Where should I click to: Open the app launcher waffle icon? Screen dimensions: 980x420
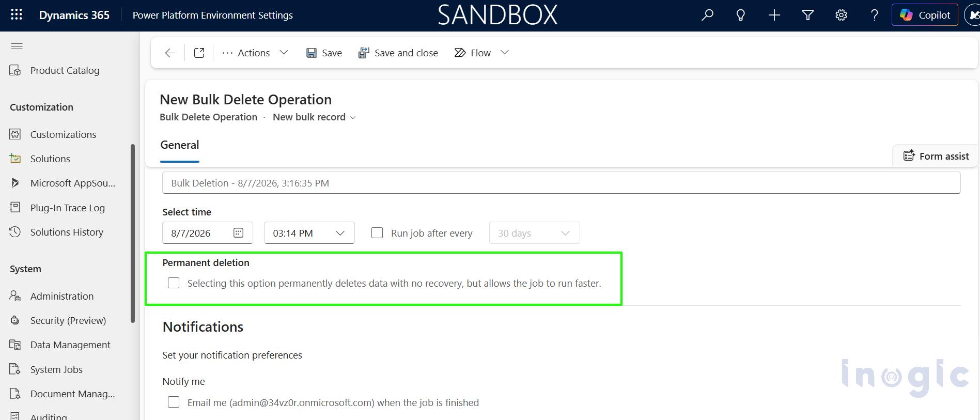[x=17, y=15]
